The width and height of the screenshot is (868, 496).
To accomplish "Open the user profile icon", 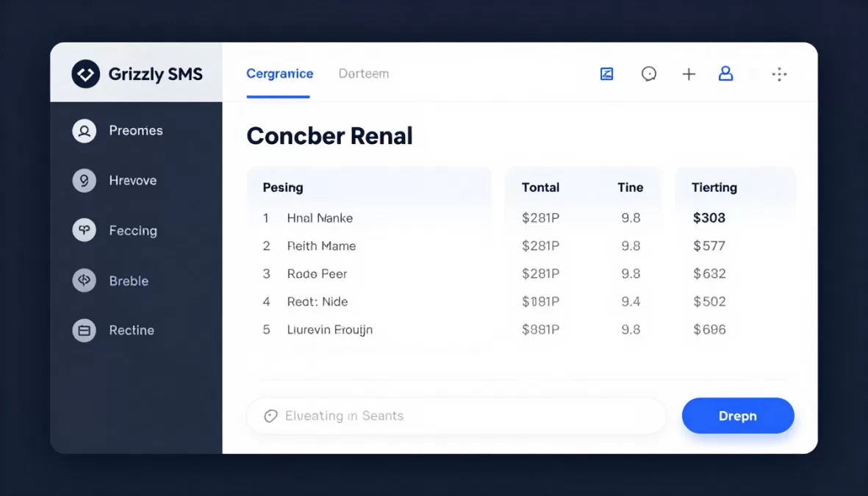I will pos(725,73).
